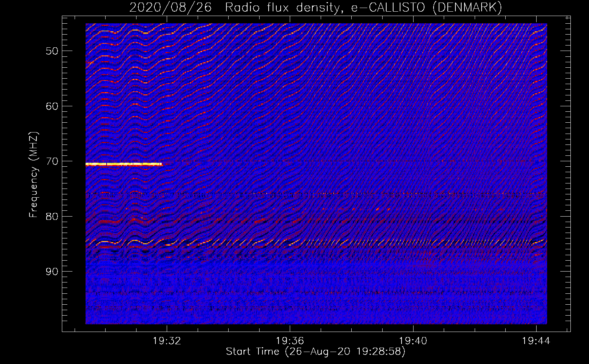
Task: Click the 50 frequency tick label
Action: pos(52,51)
